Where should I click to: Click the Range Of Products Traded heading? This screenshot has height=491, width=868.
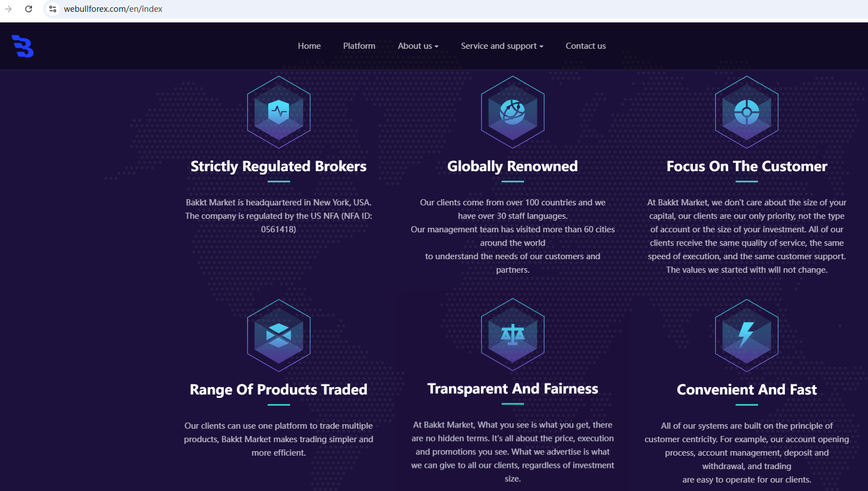278,389
